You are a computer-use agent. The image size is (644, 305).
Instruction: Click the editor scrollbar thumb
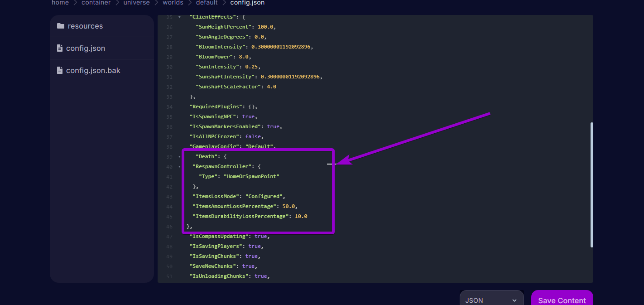click(592, 184)
